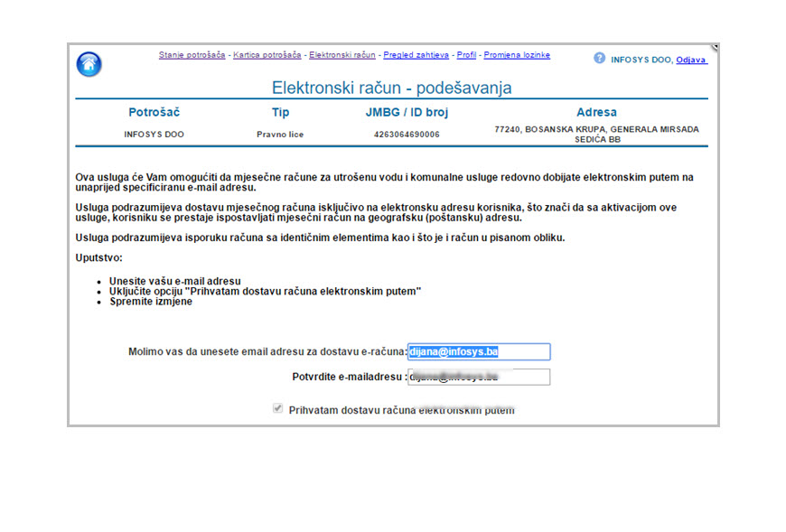Go to Elektronski račun page

point(342,55)
